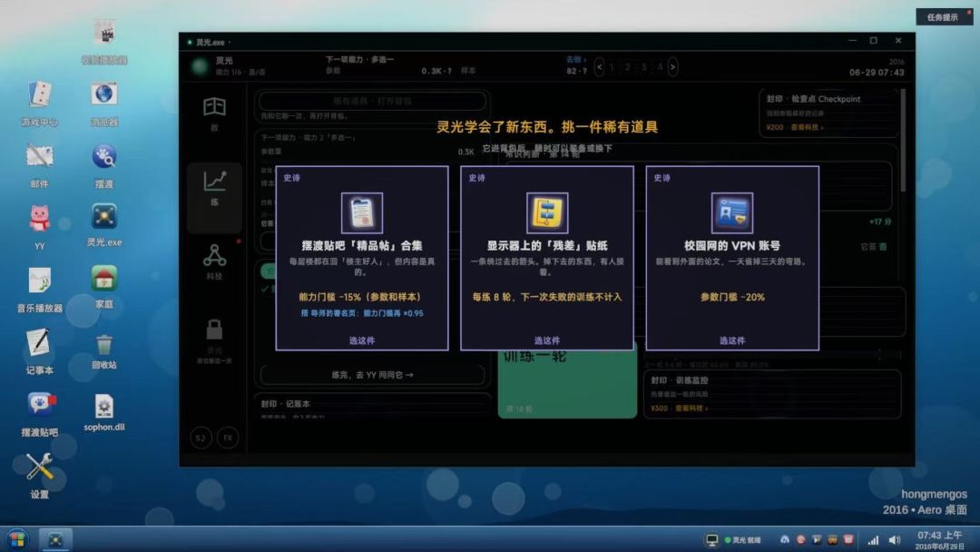
Task: Click the 灵光 app button in the taskbar
Action: (x=55, y=539)
